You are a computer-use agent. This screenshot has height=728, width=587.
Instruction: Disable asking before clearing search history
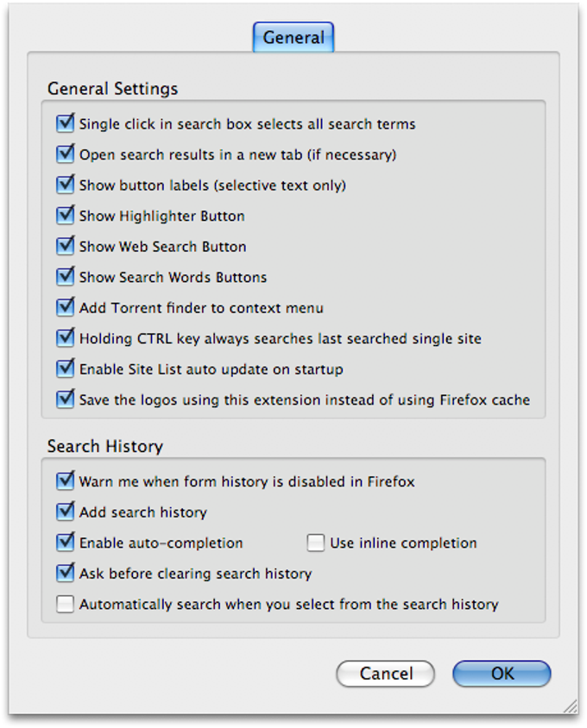[x=65, y=573]
